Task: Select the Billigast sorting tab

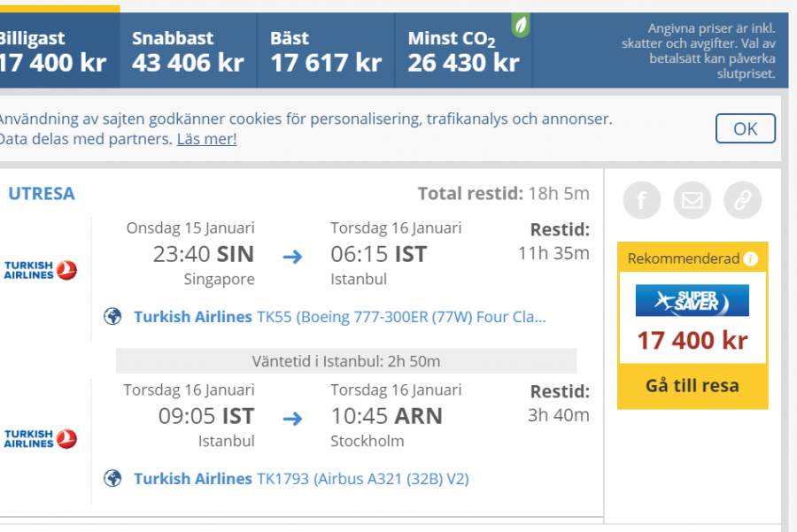Action: pos(53,51)
